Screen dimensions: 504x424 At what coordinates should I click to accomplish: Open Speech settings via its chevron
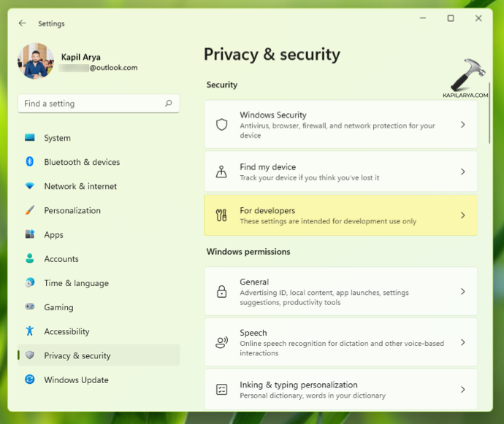point(462,342)
